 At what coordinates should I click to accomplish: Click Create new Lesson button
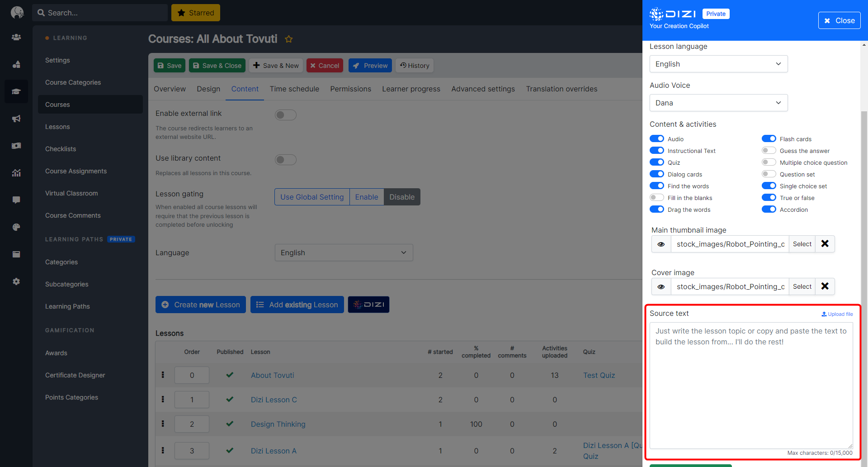click(201, 305)
